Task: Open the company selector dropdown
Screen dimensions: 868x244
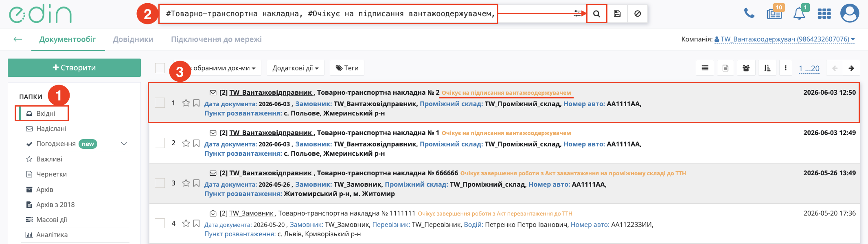Action: tap(785, 39)
